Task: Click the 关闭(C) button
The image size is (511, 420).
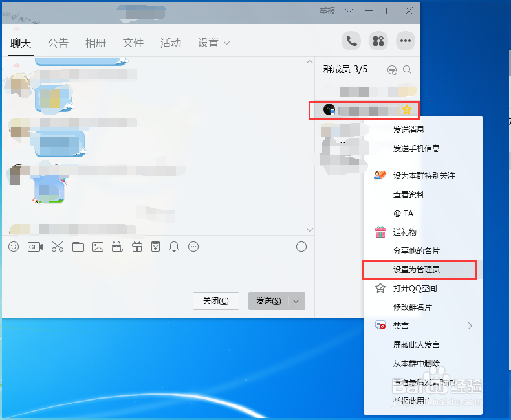Action: (216, 301)
